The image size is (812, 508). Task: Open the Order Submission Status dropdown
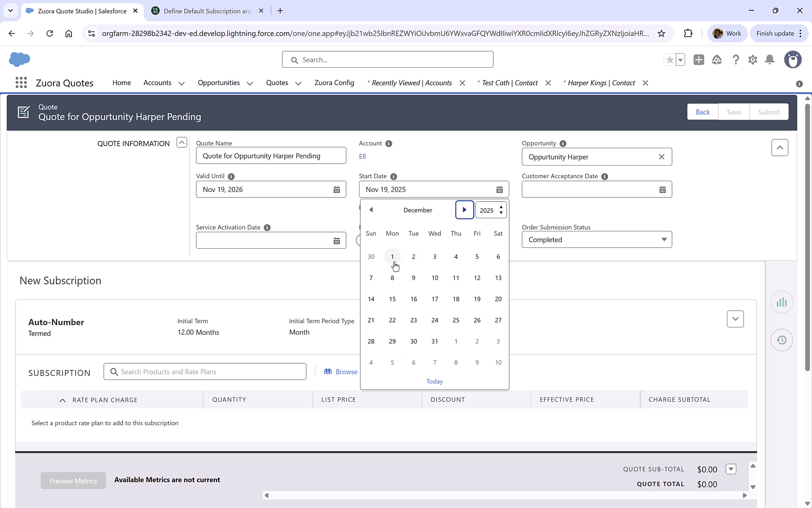click(664, 239)
